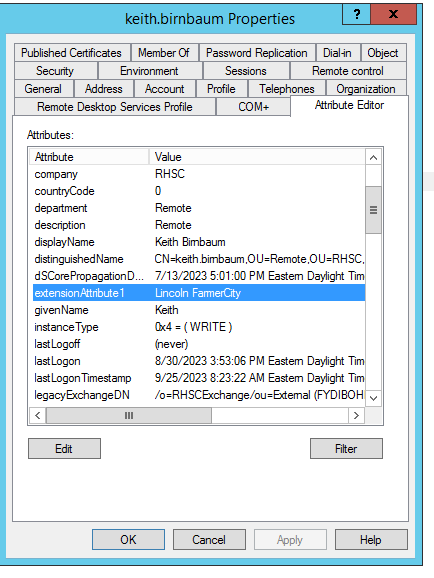Open the Telephones tab

click(x=287, y=89)
